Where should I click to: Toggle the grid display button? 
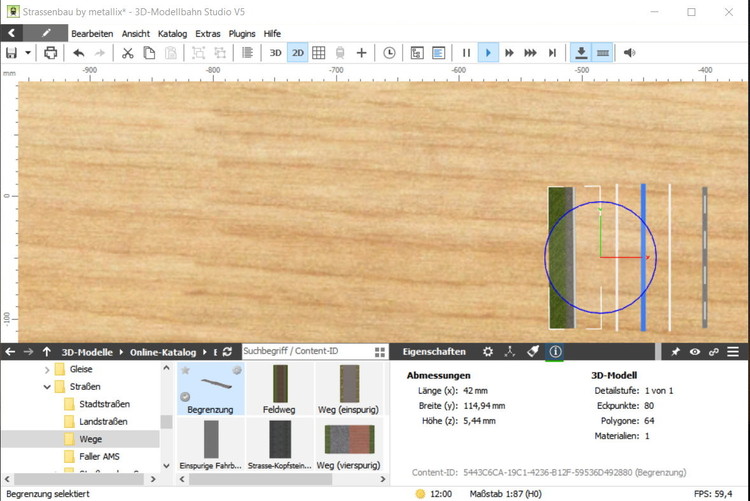[x=319, y=53]
